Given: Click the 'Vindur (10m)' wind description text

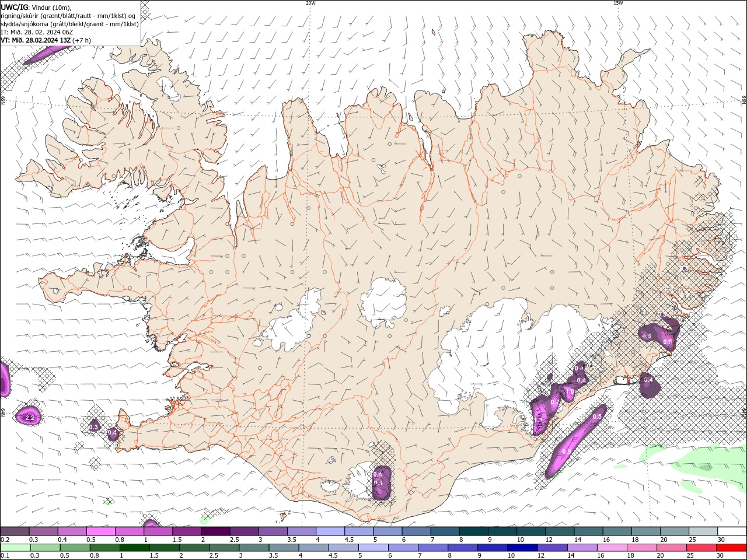Looking at the screenshot, I should 52,7.
